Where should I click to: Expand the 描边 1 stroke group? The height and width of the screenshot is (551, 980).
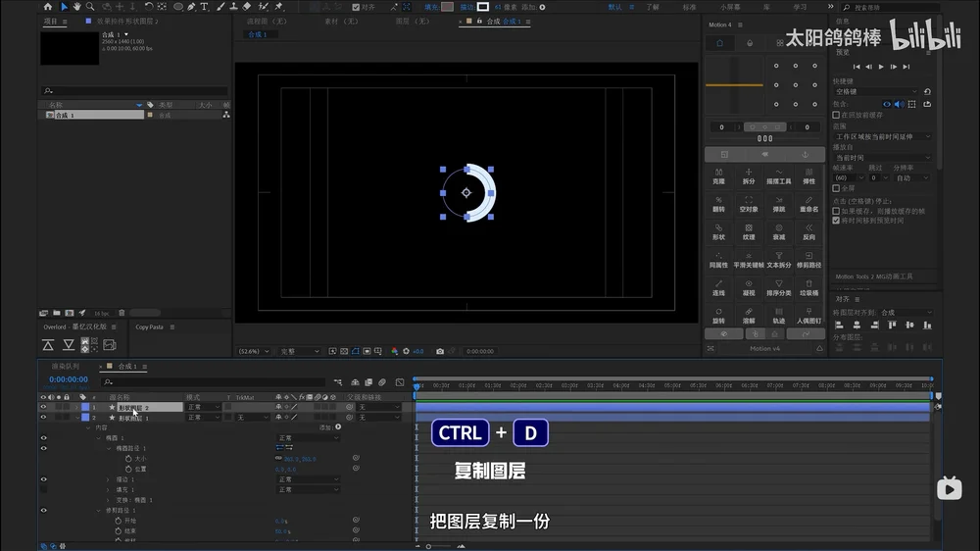pyautogui.click(x=108, y=479)
